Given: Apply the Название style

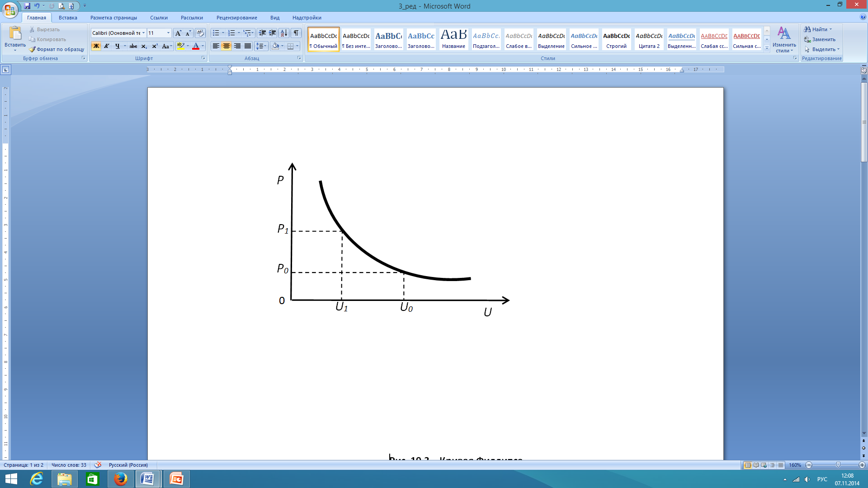Looking at the screenshot, I should pyautogui.click(x=454, y=39).
